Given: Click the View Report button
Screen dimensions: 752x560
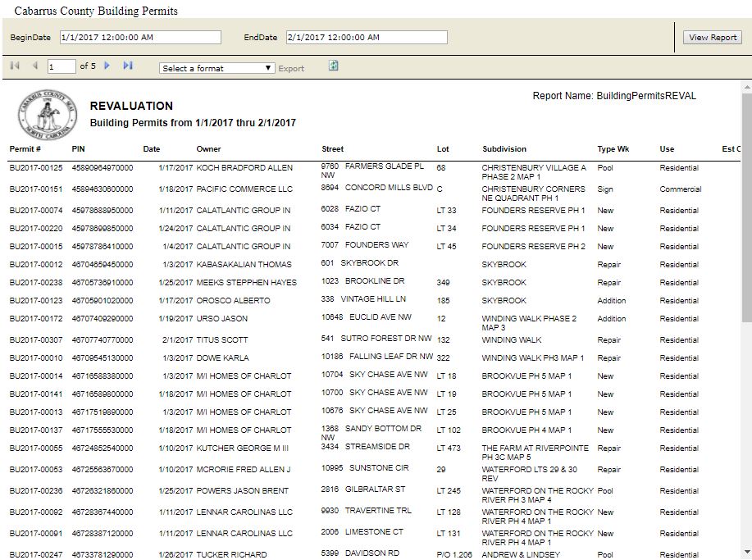Looking at the screenshot, I should (712, 38).
